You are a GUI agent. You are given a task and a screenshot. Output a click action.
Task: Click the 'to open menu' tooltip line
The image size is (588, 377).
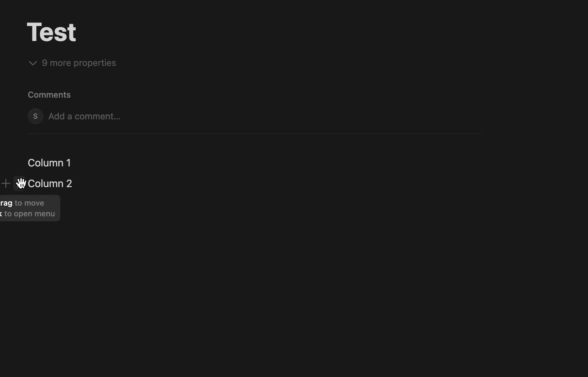[29, 214]
